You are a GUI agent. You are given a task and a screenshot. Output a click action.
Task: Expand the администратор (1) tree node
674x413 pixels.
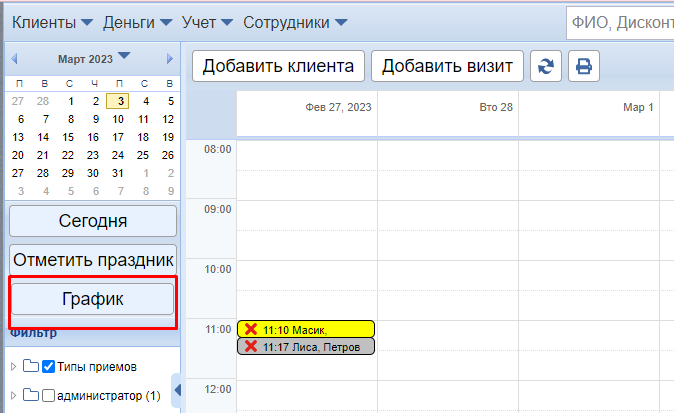coord(13,395)
